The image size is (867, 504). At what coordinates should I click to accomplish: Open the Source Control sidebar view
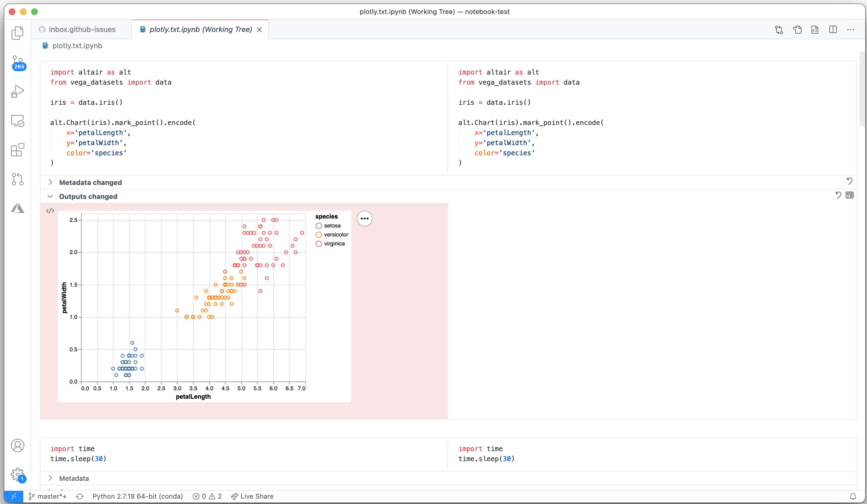[18, 62]
